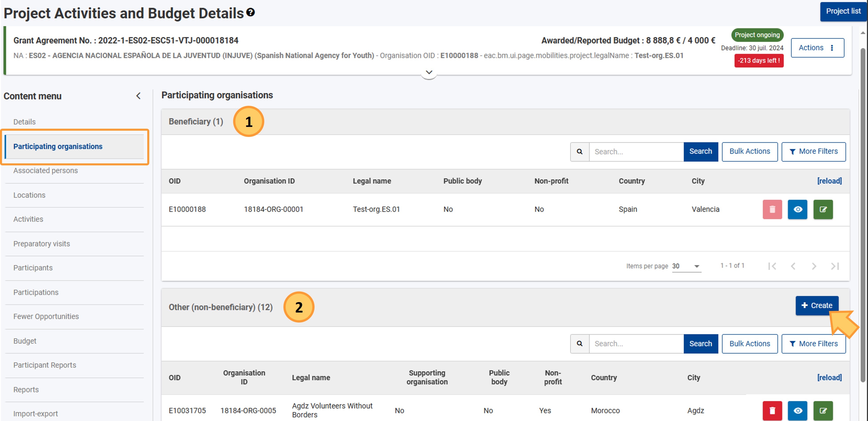This screenshot has width=868, height=421.
Task: Open More Filters in Other organisations section
Action: (x=813, y=344)
